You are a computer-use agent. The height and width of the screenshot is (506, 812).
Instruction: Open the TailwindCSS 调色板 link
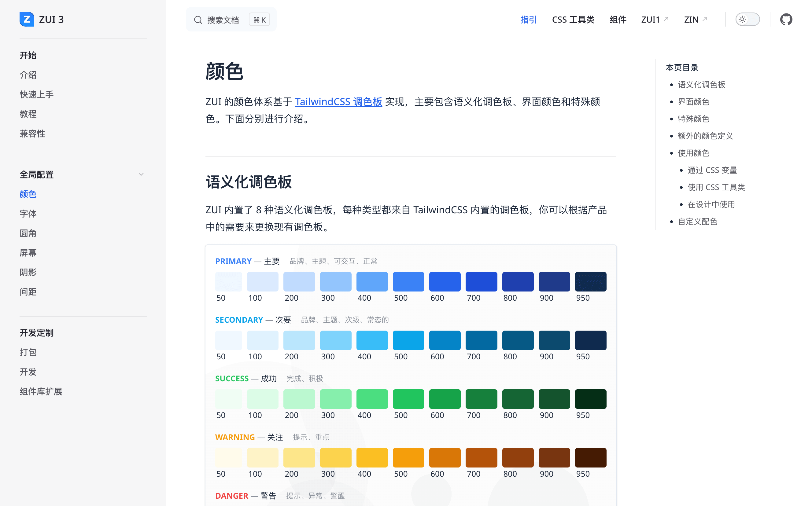point(338,101)
